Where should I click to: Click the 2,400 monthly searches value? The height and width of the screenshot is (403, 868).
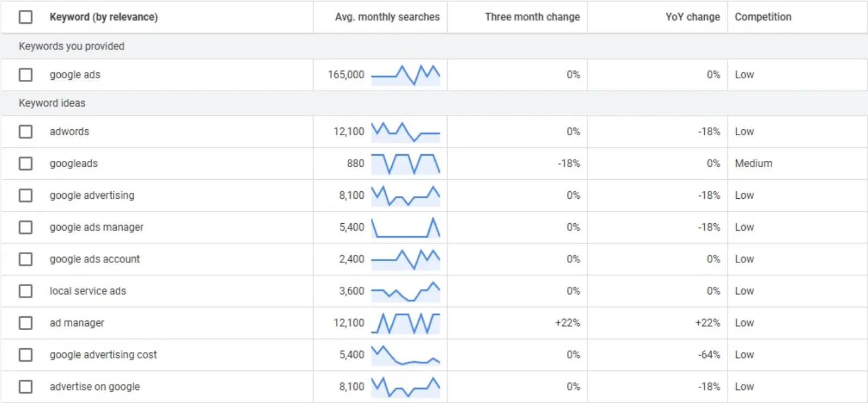pyautogui.click(x=352, y=259)
